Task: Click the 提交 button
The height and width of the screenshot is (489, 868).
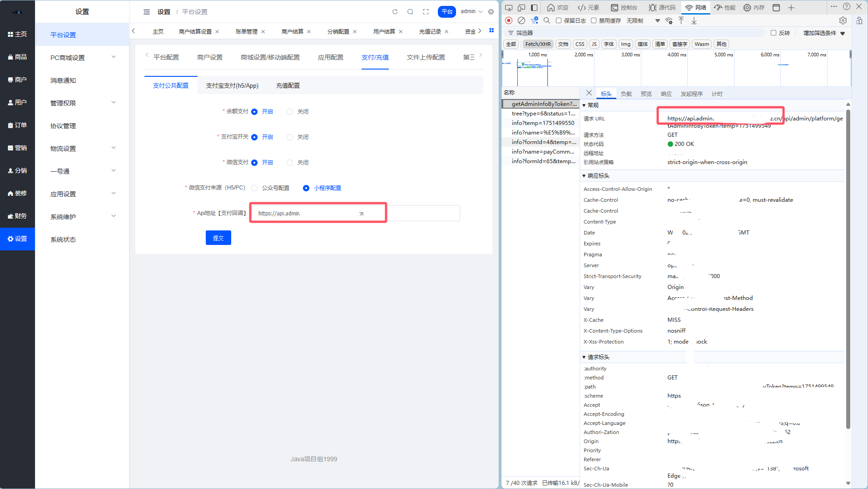Action: click(x=218, y=238)
